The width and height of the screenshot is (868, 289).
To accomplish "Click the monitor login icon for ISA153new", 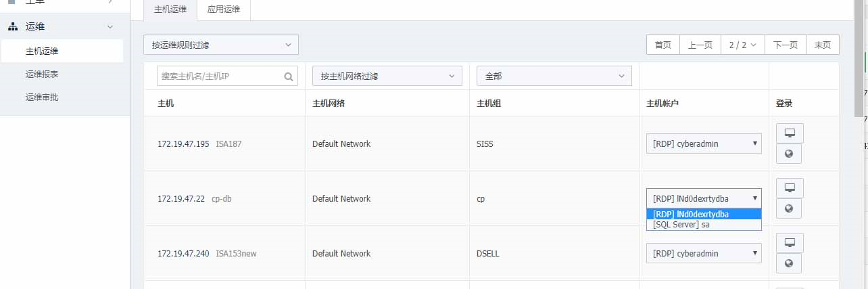I will [789, 242].
